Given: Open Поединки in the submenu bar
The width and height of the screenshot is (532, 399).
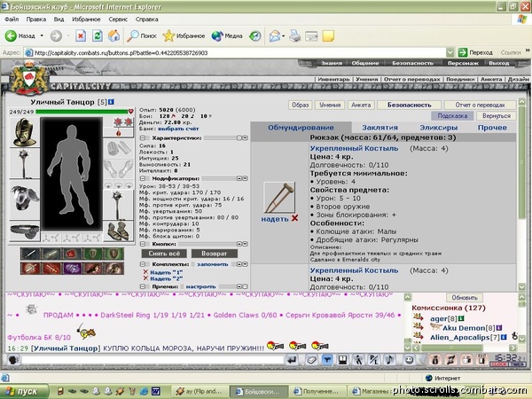Looking at the screenshot, I should point(460,79).
